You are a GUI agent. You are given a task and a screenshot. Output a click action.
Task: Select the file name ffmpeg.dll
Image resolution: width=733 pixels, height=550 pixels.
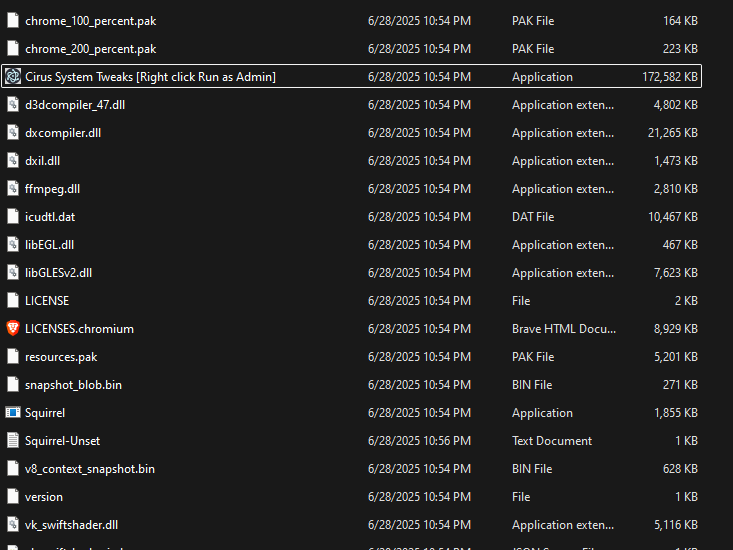click(x=52, y=189)
